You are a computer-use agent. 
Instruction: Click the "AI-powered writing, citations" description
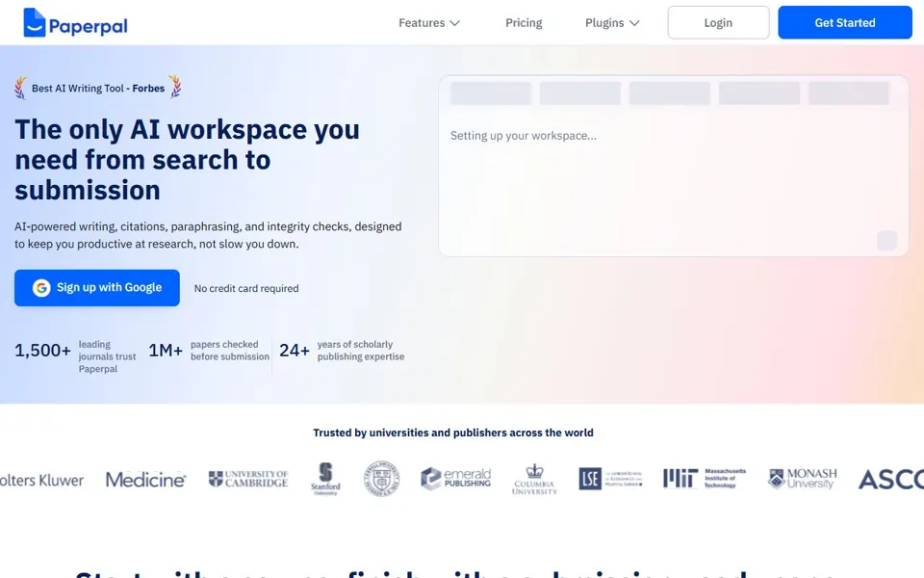(208, 235)
